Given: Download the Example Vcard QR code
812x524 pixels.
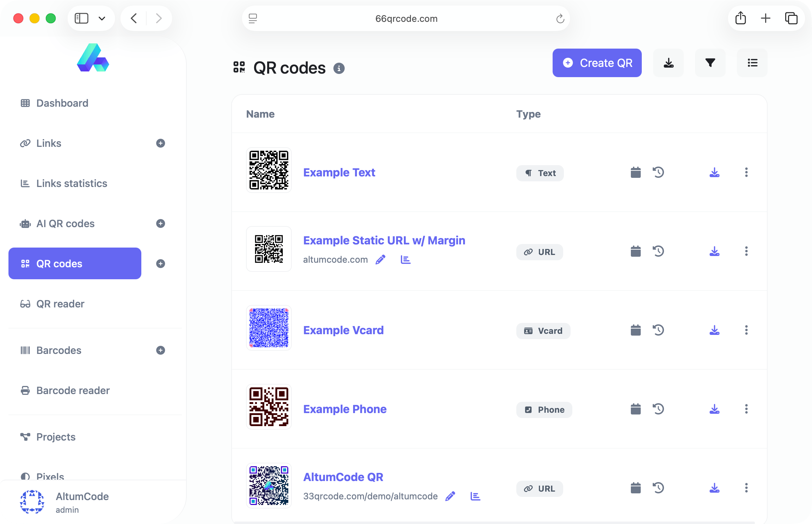Looking at the screenshot, I should [714, 330].
